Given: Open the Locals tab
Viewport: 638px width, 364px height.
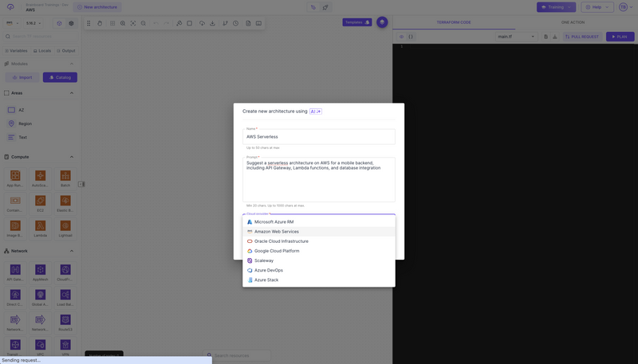Looking at the screenshot, I should tap(42, 51).
